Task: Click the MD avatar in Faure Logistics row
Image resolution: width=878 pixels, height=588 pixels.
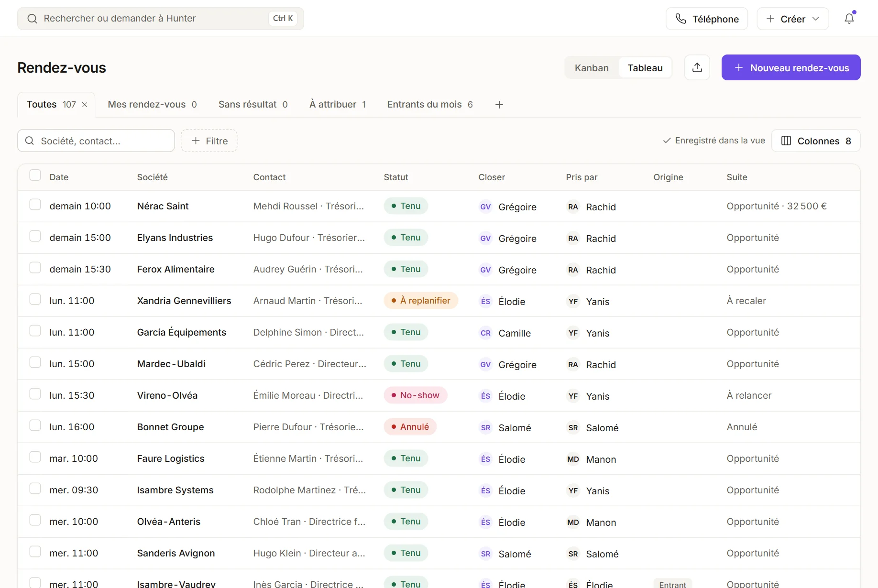Action: (573, 459)
